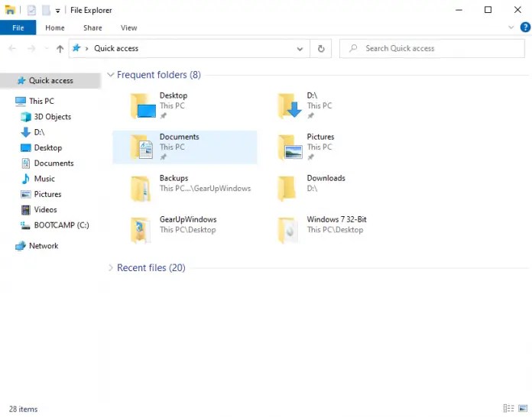
Task: Open the Recent locations dropdown arrow
Action: tap(47, 48)
